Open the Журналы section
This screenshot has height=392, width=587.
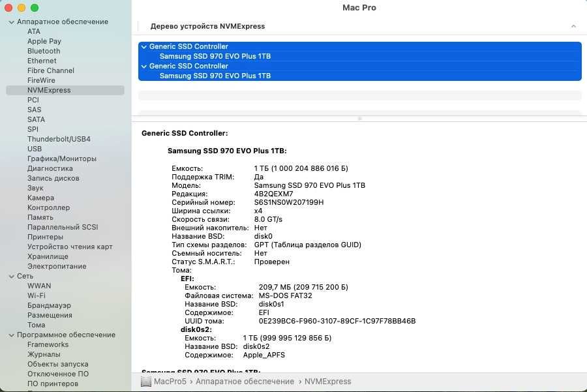(x=44, y=354)
